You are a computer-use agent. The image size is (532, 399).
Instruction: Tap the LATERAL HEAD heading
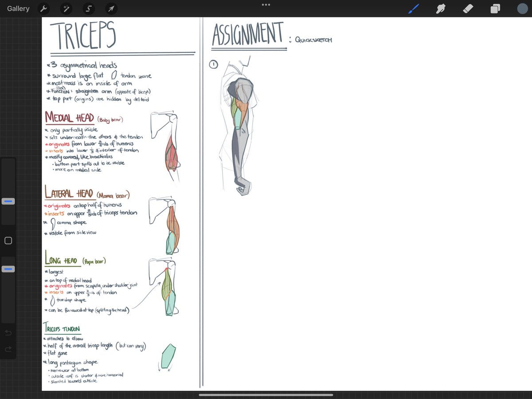click(x=69, y=193)
